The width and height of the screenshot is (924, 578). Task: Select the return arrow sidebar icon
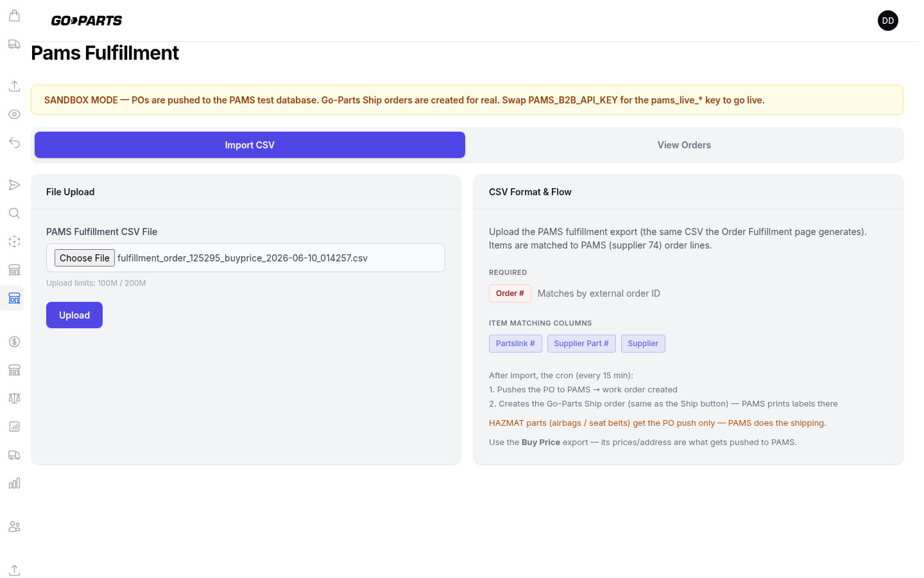coord(14,143)
